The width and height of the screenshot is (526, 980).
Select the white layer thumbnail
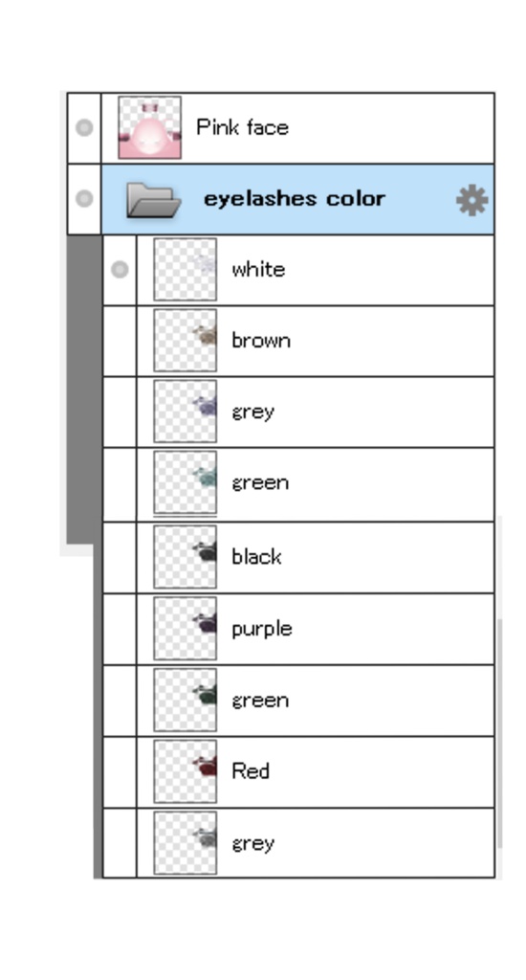pyautogui.click(x=186, y=269)
